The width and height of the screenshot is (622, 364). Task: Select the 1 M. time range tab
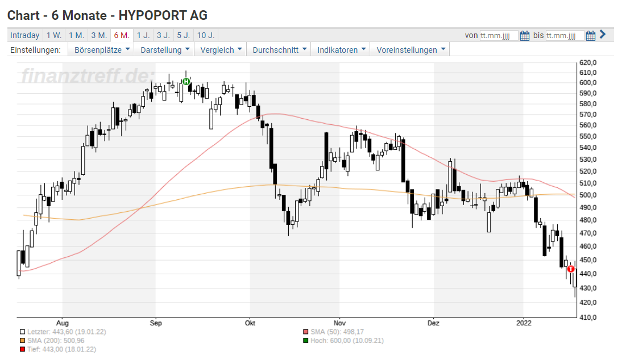point(77,35)
